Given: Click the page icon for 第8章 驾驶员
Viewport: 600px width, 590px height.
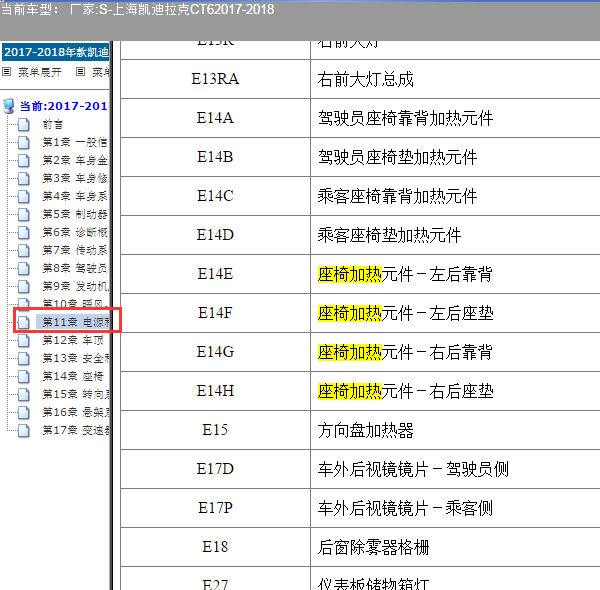Looking at the screenshot, I should coord(24,268).
